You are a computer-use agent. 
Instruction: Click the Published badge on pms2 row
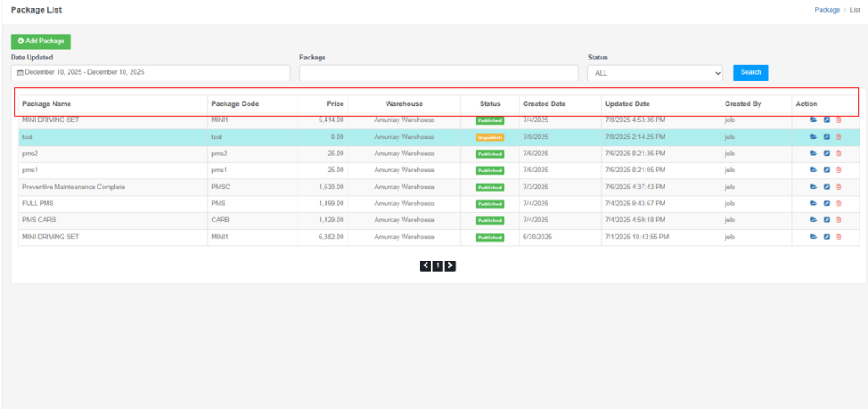[x=490, y=154]
